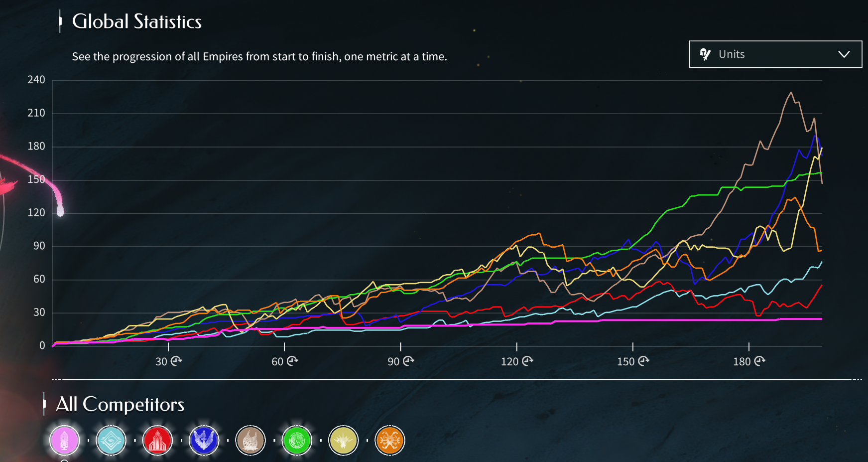Select the brown empire competitor emblem
The image size is (868, 462).
click(250, 441)
